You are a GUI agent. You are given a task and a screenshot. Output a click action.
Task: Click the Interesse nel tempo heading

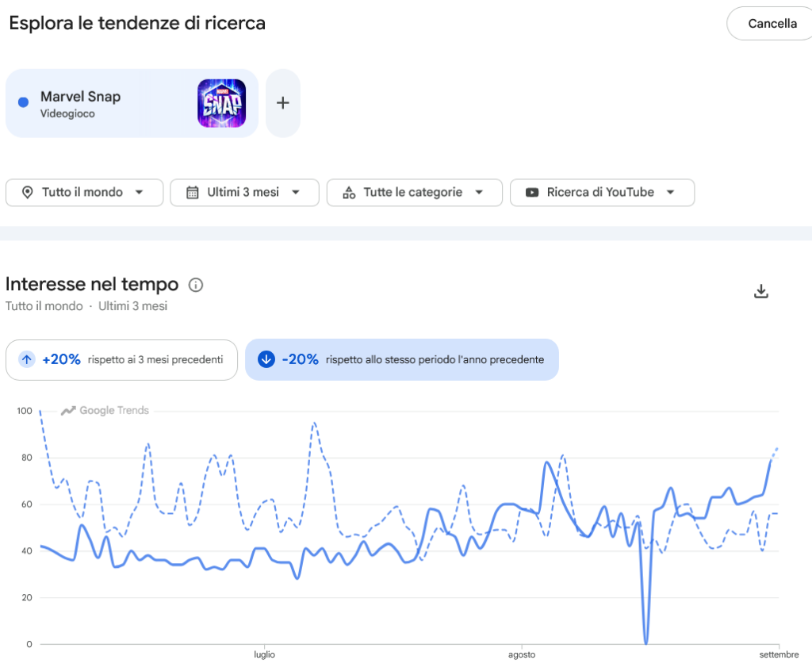92,284
